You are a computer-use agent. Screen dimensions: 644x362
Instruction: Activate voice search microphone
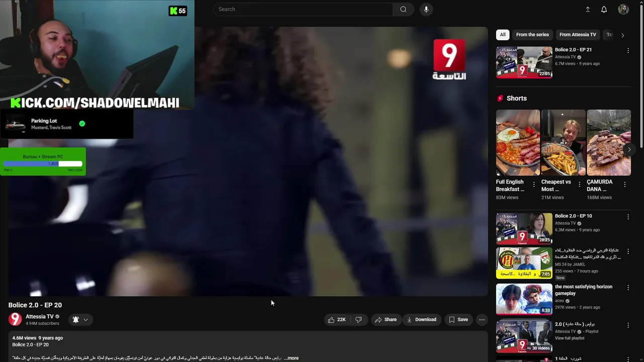[x=426, y=9]
